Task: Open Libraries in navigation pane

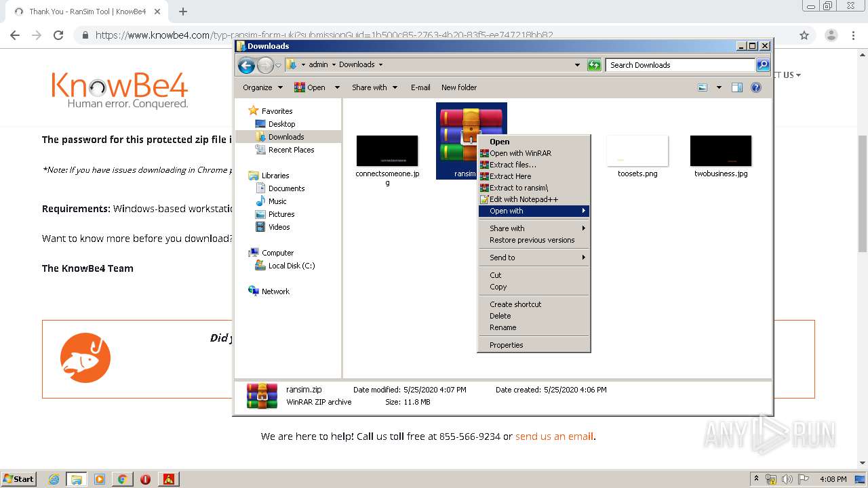Action: [275, 176]
